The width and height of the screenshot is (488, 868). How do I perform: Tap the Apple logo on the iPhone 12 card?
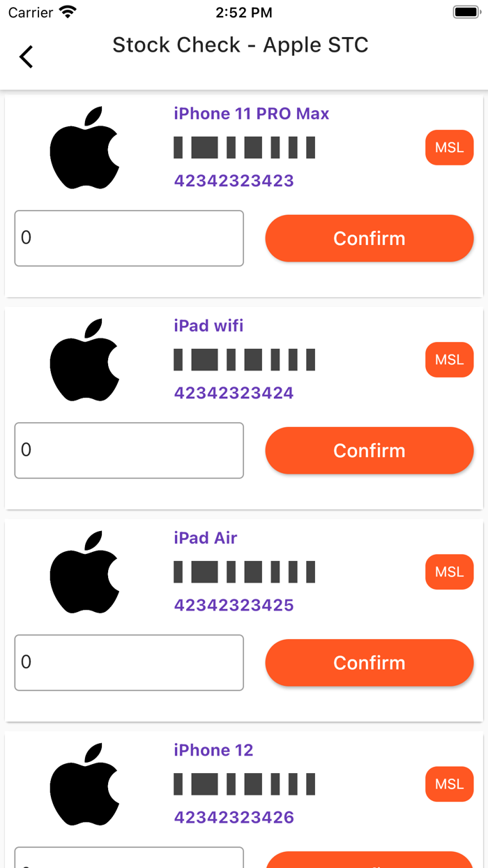pyautogui.click(x=85, y=784)
